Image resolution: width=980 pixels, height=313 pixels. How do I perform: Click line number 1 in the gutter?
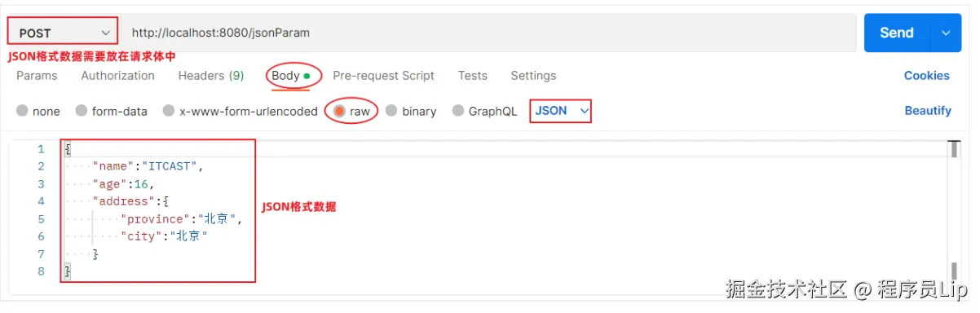pyautogui.click(x=41, y=149)
